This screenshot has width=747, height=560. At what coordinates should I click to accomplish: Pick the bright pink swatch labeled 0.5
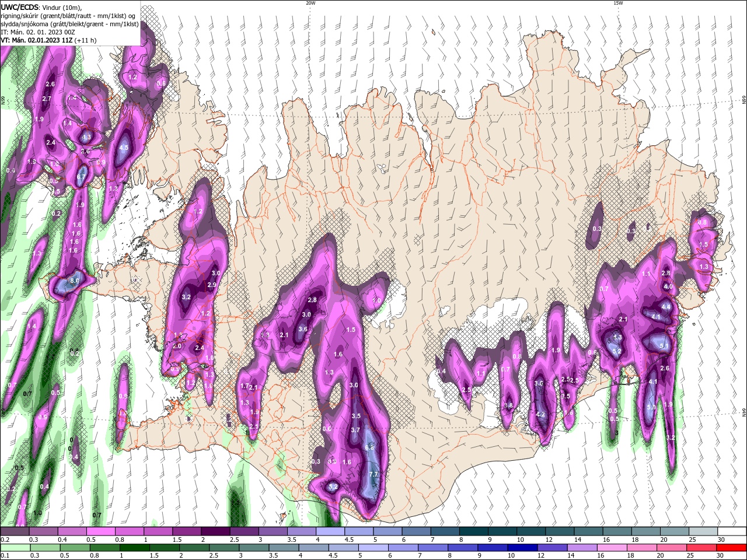[100, 531]
